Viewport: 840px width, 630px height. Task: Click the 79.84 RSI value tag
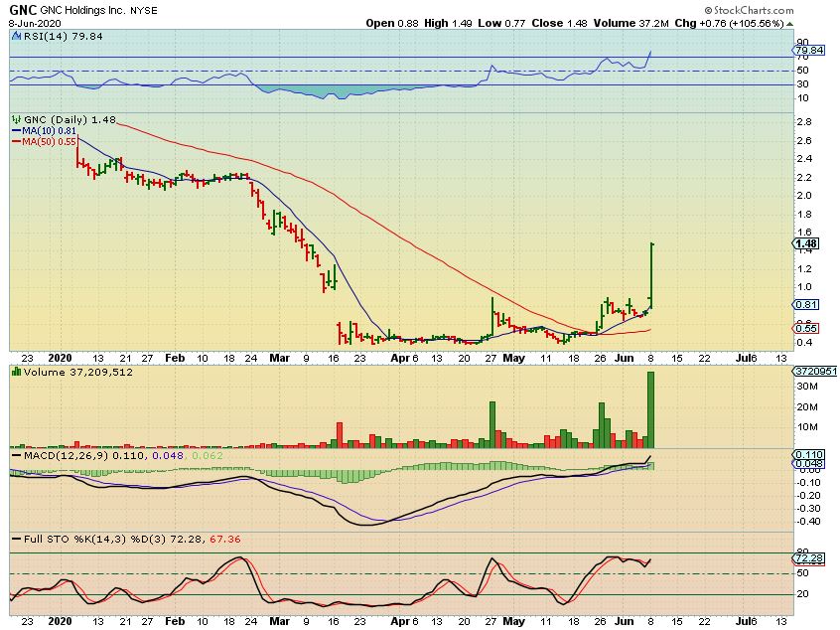[809, 51]
